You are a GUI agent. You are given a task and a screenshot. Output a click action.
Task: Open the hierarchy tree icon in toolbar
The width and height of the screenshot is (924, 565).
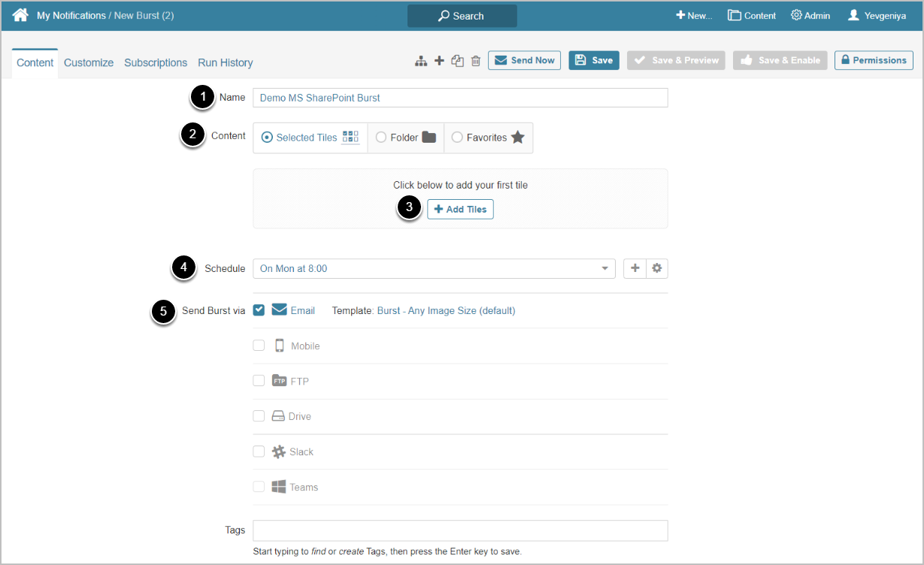(x=421, y=61)
